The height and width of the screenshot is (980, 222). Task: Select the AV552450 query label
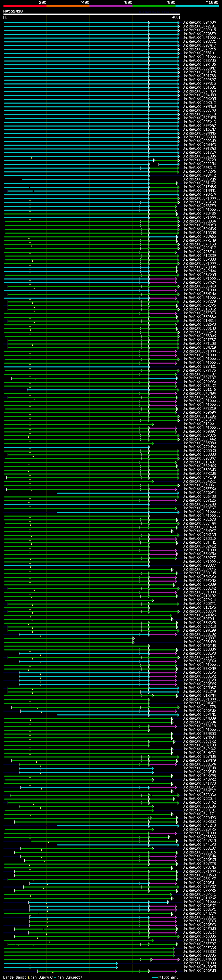point(13,11)
